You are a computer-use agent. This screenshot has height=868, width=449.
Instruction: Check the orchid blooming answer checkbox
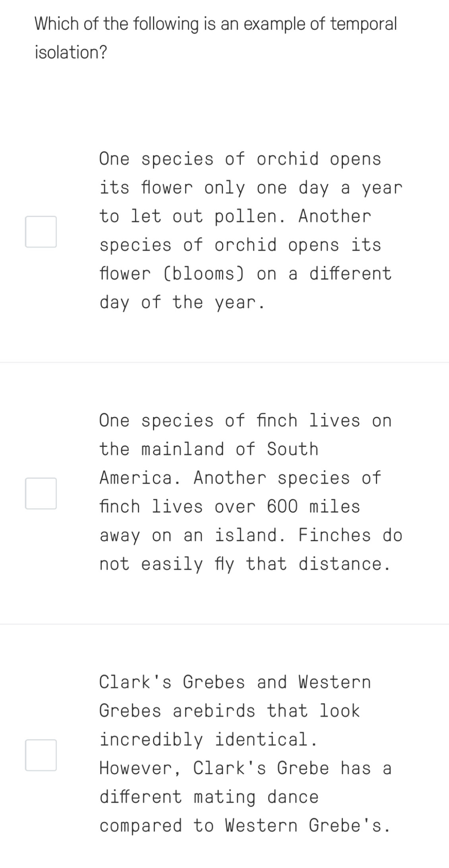[41, 232]
